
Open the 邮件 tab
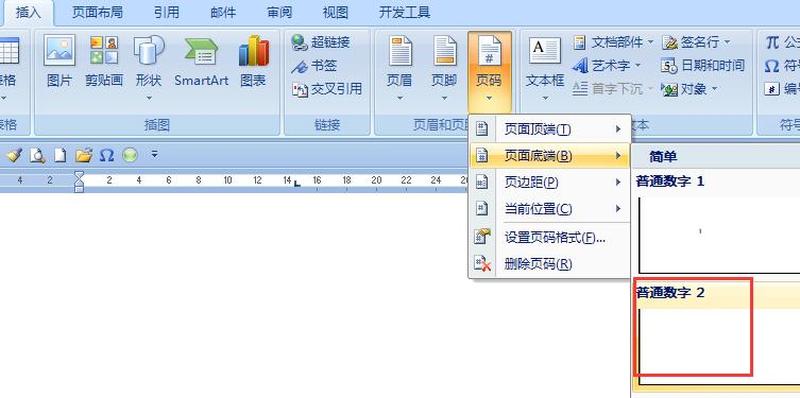(x=223, y=13)
